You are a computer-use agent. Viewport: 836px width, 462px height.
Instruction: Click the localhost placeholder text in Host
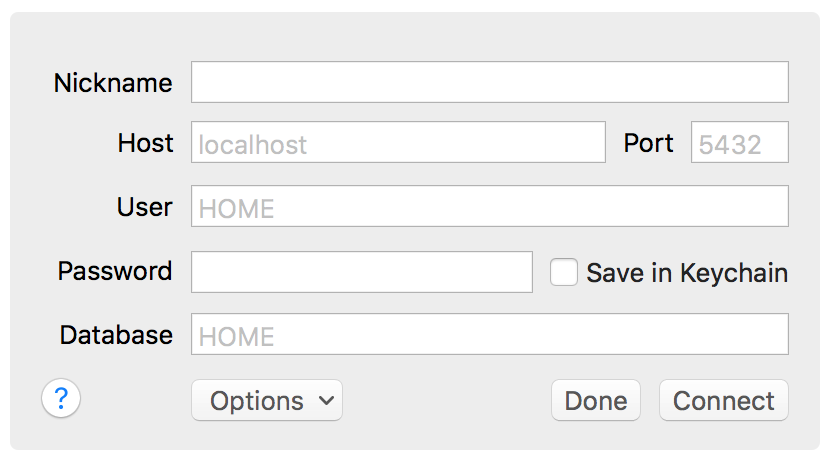(253, 144)
